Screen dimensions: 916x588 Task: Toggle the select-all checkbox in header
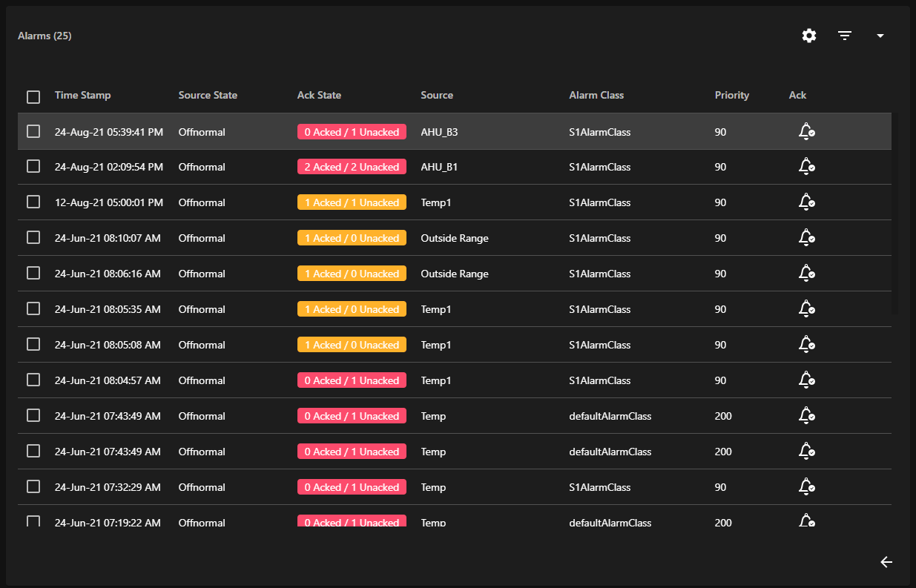pos(33,96)
